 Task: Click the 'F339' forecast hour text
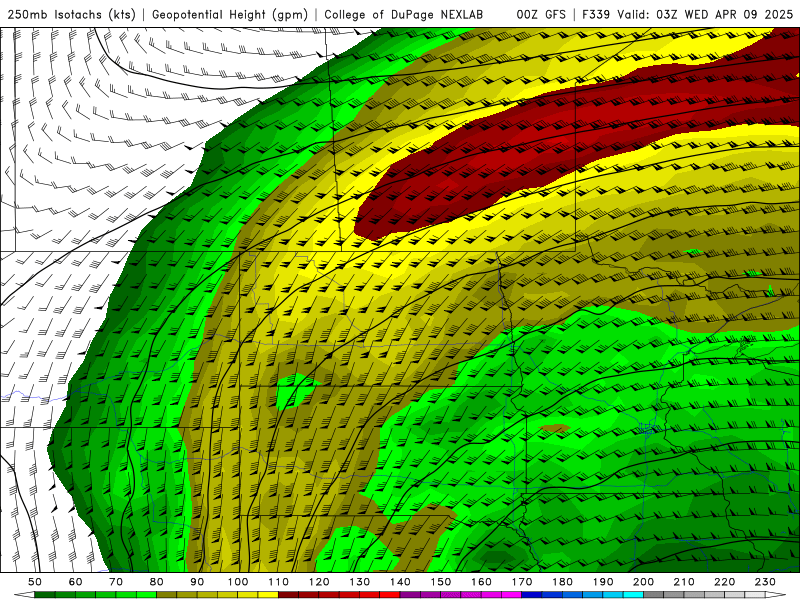pyautogui.click(x=596, y=15)
